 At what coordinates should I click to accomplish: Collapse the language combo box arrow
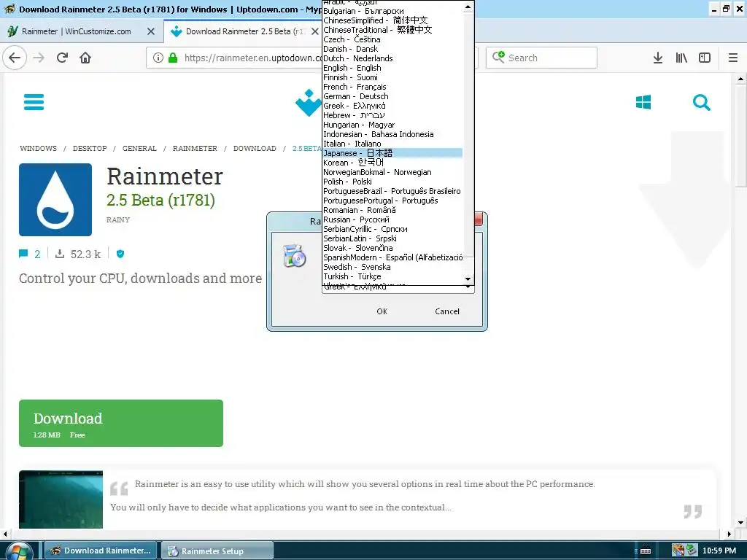tap(468, 287)
